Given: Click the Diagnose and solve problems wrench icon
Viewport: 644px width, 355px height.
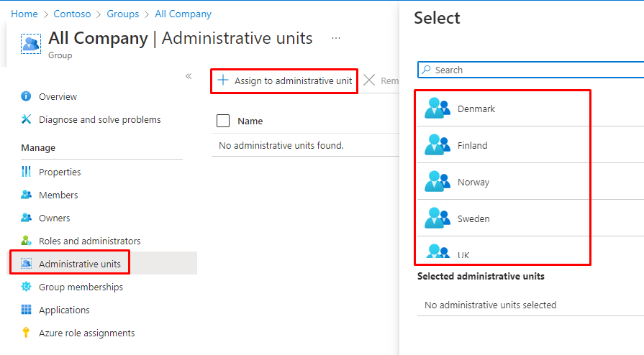Looking at the screenshot, I should [27, 119].
